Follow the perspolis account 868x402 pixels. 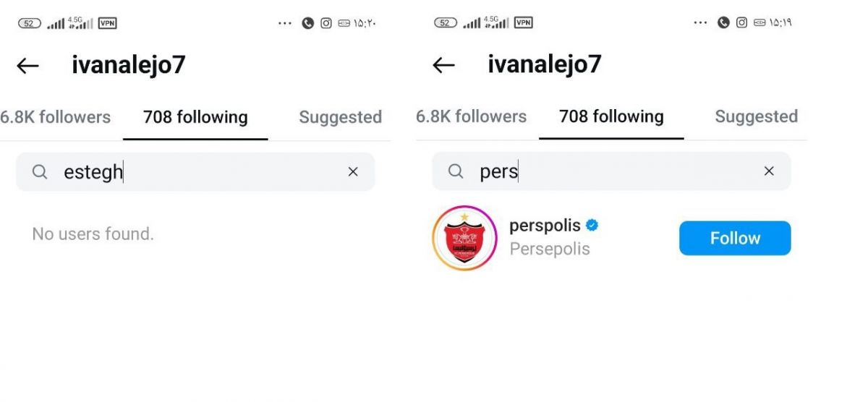(735, 238)
